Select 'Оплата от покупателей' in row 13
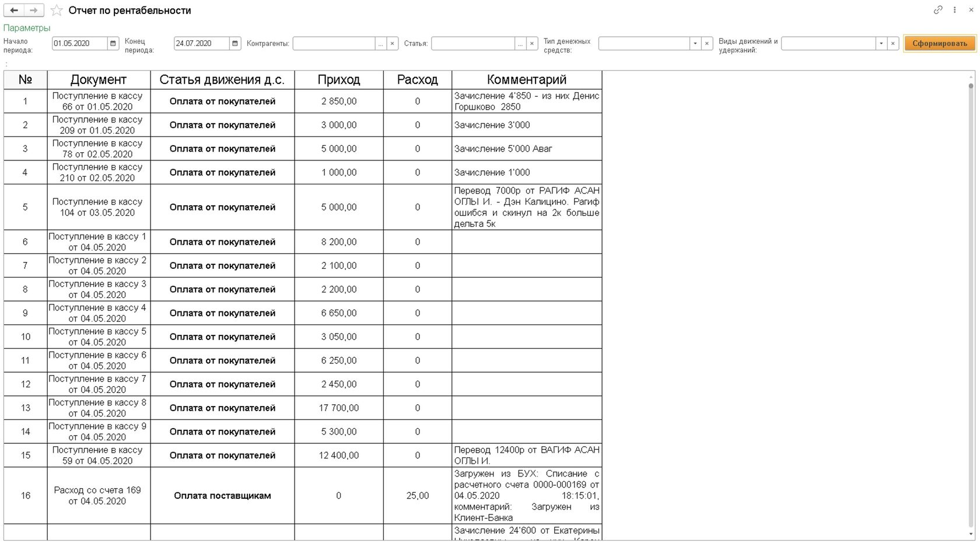The height and width of the screenshot is (543, 980). (222, 408)
